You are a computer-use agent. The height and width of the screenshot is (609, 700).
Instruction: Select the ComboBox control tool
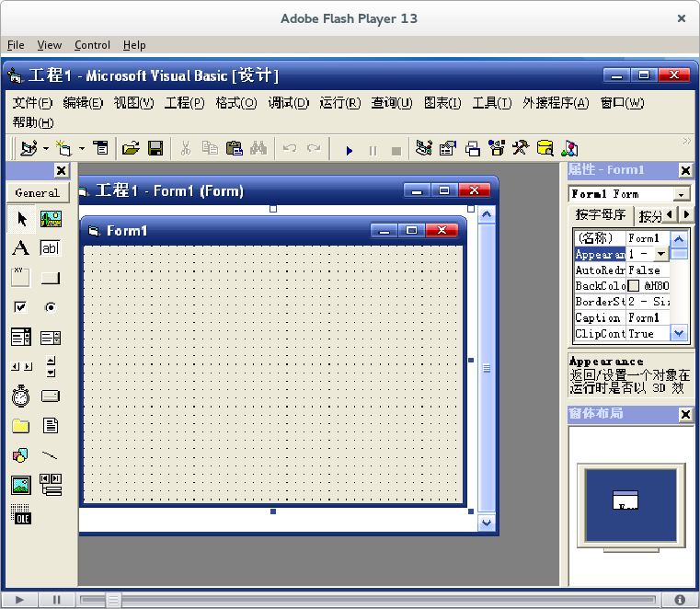point(21,337)
